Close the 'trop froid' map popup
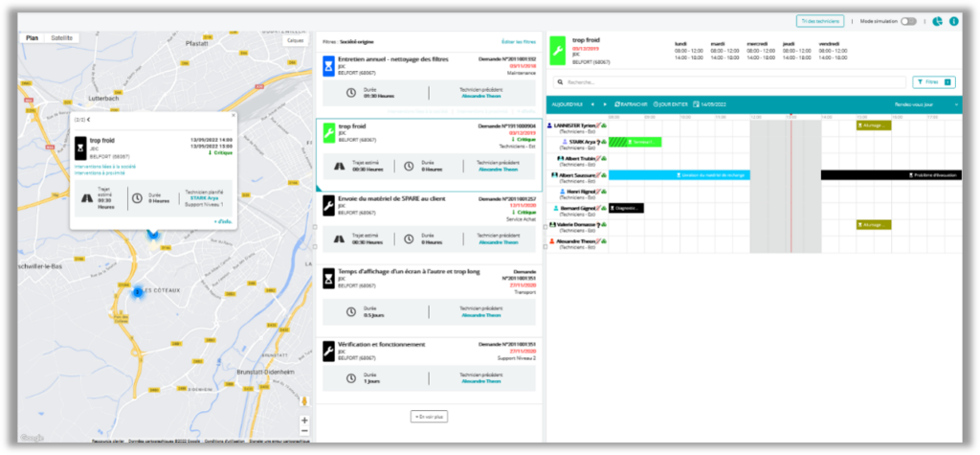This screenshot has width=980, height=455. [x=234, y=115]
